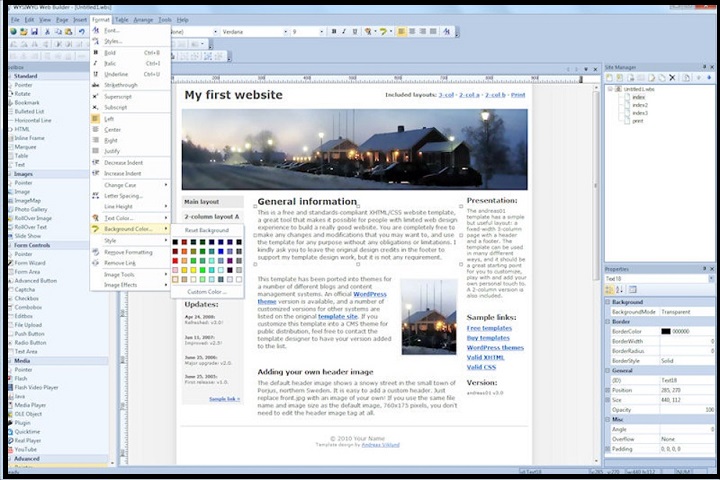This screenshot has width=720, height=480.
Task: Pick the black swatch in the color palette
Action: click(176, 242)
